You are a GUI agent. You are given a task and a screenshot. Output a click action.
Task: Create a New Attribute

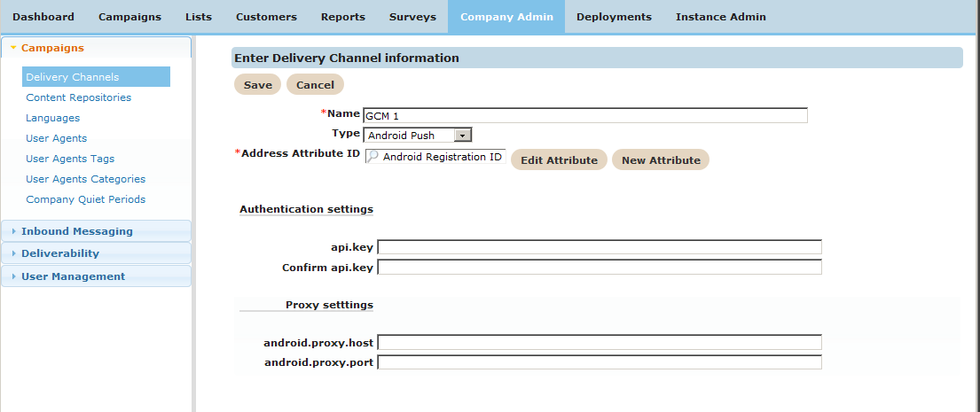[661, 160]
